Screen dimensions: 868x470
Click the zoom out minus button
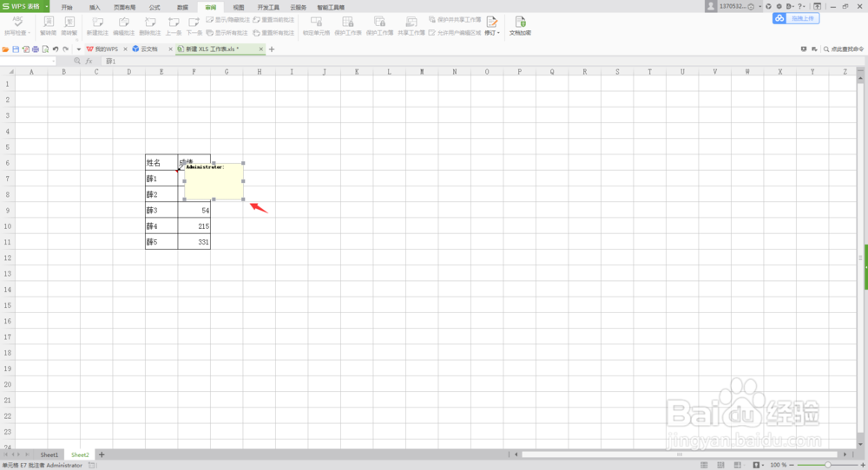[791, 465]
